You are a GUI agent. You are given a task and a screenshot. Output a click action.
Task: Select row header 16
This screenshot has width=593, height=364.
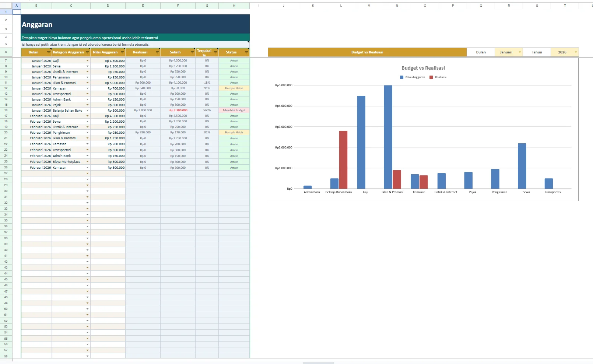click(x=6, y=110)
